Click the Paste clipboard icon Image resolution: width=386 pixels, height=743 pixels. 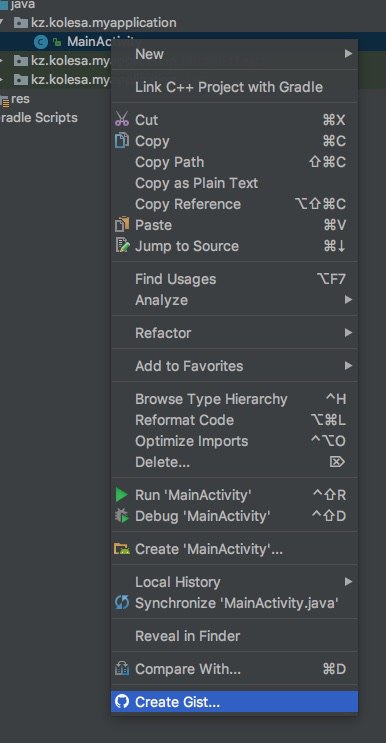click(x=122, y=224)
